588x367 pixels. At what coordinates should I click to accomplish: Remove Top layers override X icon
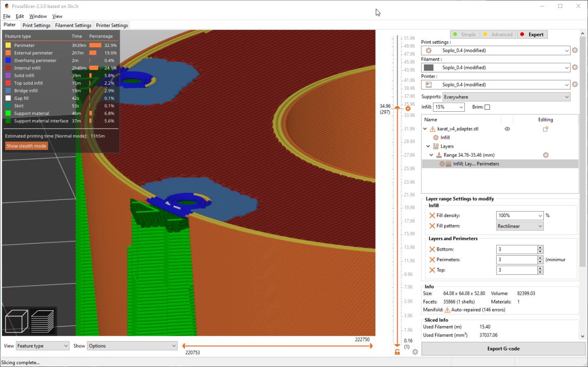pyautogui.click(x=432, y=270)
